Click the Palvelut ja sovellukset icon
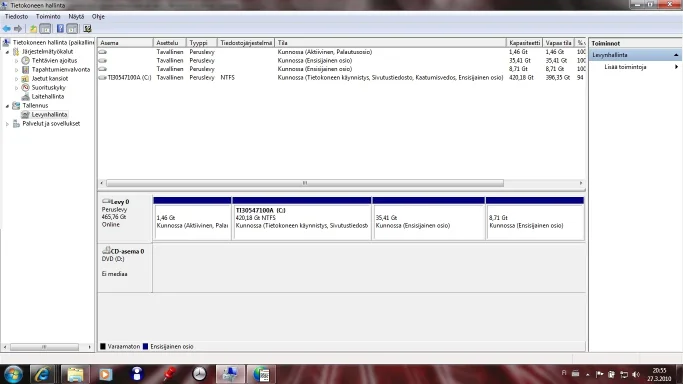Screen dimensions: 683x384 pos(16,124)
